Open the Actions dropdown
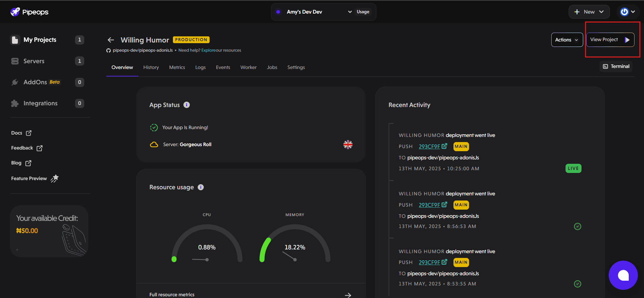 pos(567,40)
